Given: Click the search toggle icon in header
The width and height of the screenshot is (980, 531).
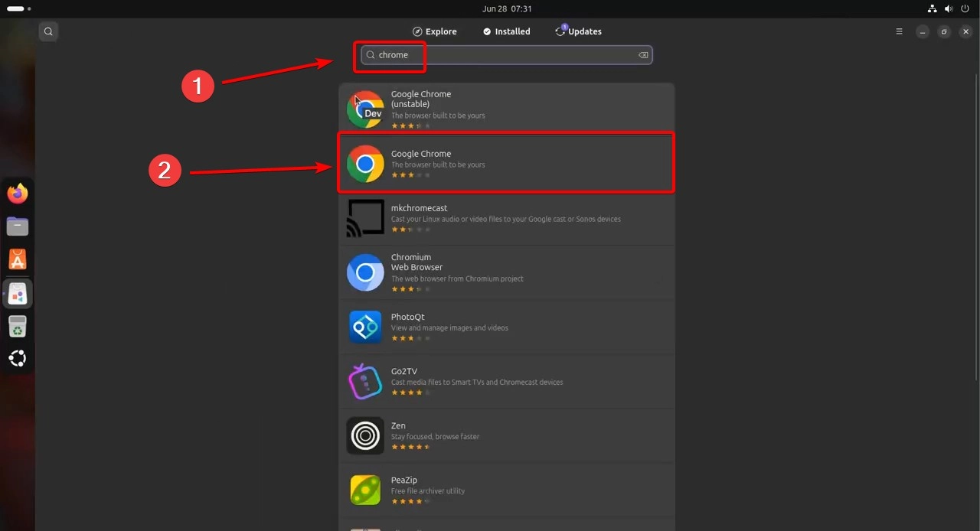Looking at the screenshot, I should (48, 31).
